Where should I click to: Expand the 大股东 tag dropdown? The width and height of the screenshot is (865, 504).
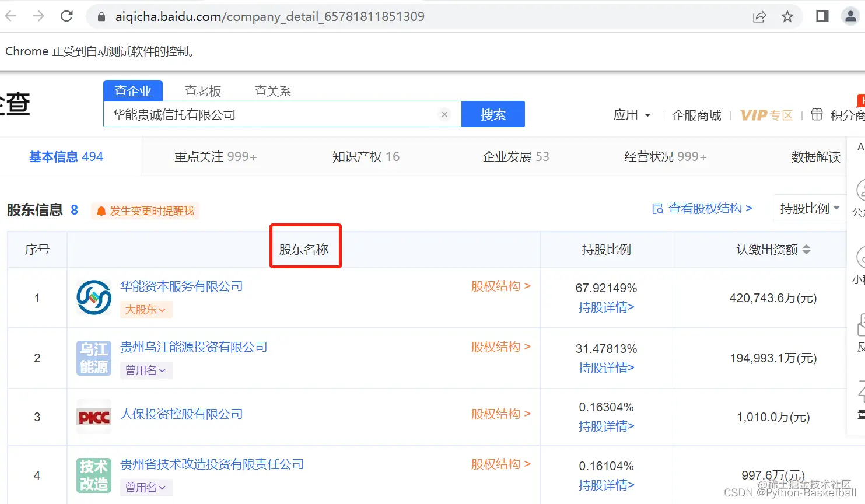(x=145, y=310)
